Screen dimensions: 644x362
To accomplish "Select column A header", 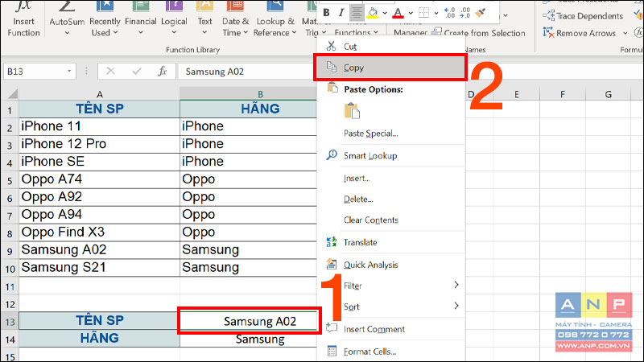I will (99, 94).
